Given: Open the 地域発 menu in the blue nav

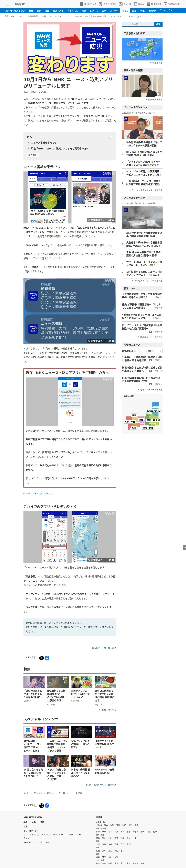Looking at the screenshot, I should (152, 11).
